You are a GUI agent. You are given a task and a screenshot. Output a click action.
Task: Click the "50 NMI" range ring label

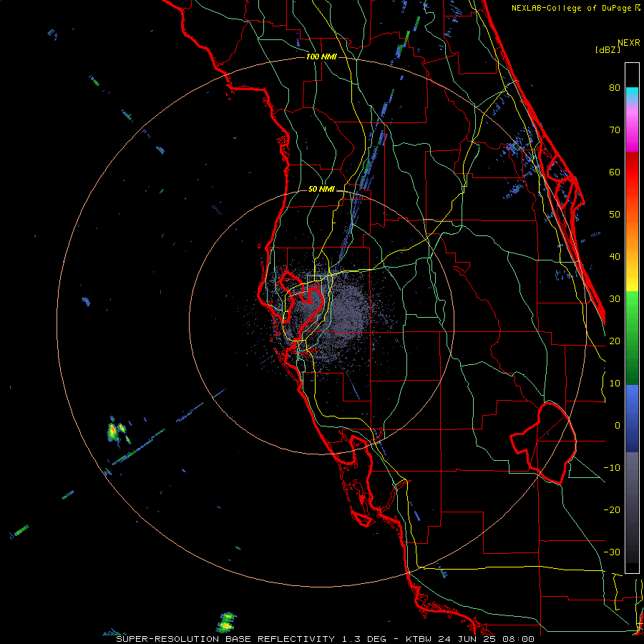point(321,190)
